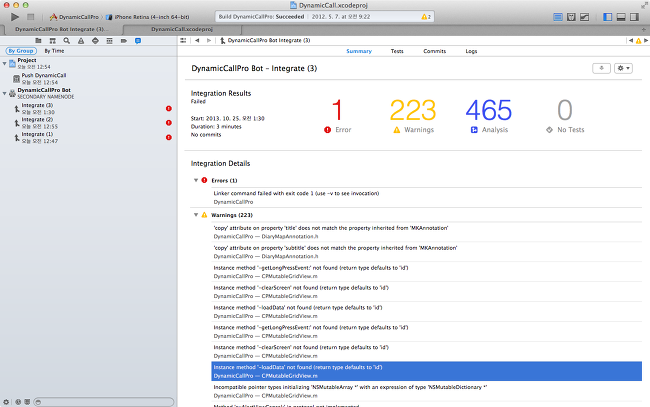Open the related items menu in jump bar

point(183,41)
